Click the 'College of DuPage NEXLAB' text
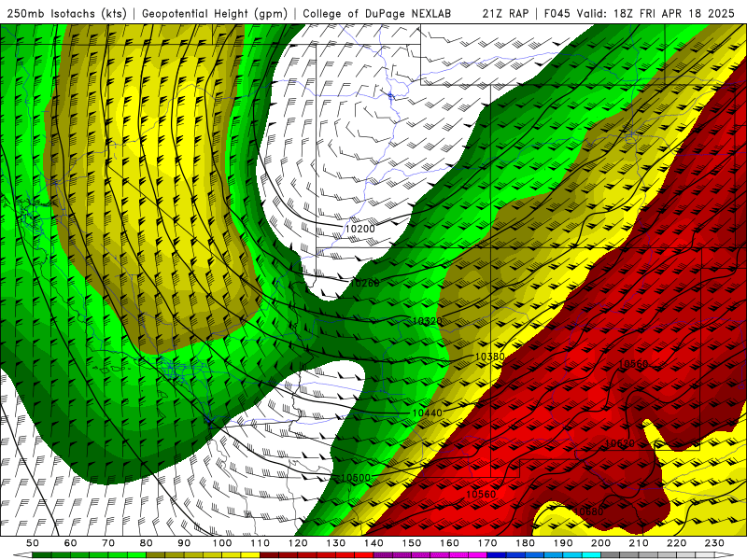This screenshot has width=747, height=560. coord(377,13)
